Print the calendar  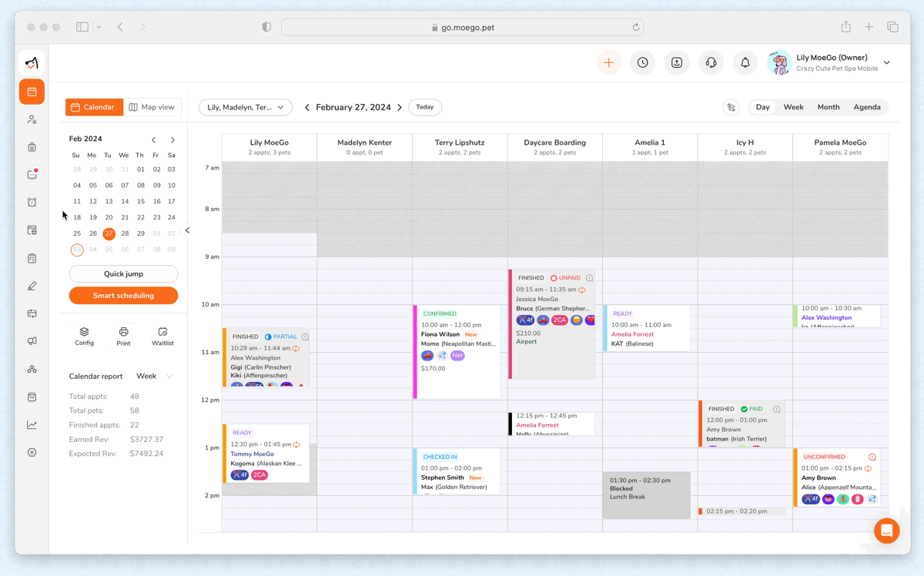click(123, 337)
